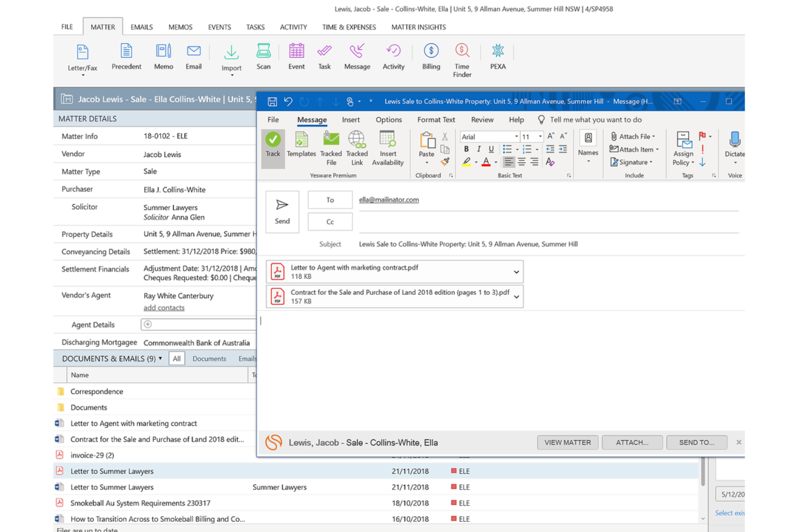798x532 pixels.
Task: Open the Activity tool in ribbon
Action: point(394,57)
